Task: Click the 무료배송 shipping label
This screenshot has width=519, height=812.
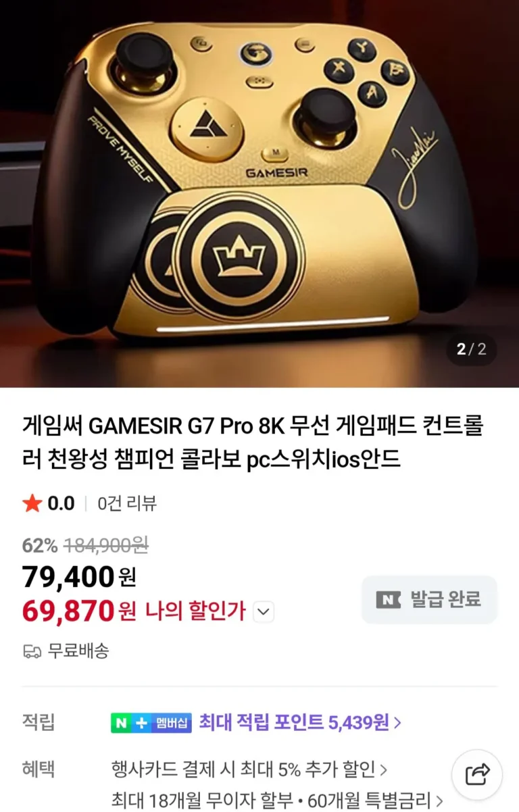Action: (78, 651)
